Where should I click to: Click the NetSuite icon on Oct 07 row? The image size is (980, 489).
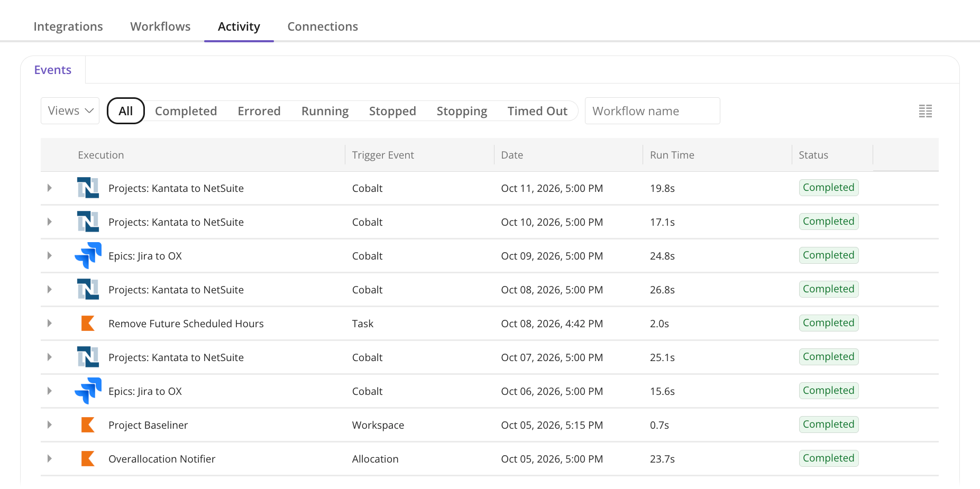click(88, 357)
